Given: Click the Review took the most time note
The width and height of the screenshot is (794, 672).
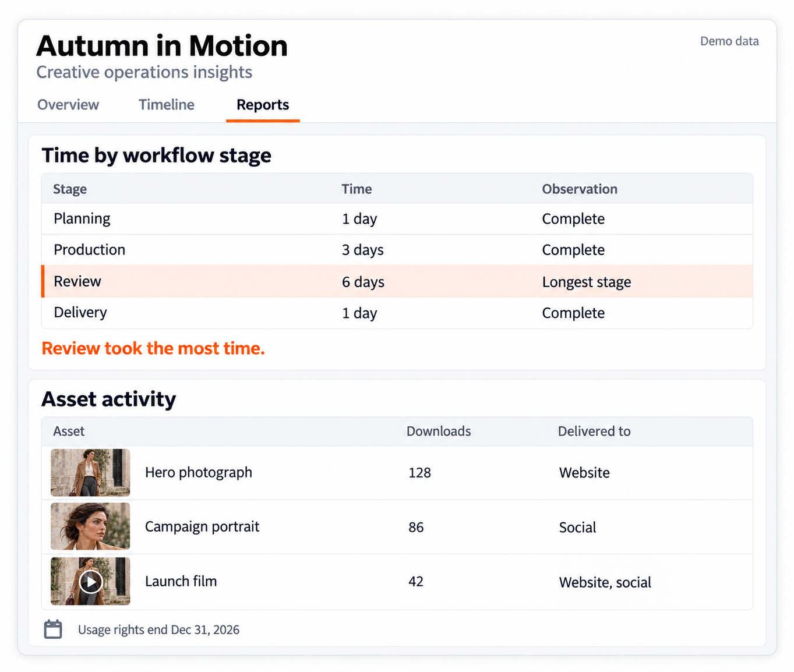Looking at the screenshot, I should 153,348.
